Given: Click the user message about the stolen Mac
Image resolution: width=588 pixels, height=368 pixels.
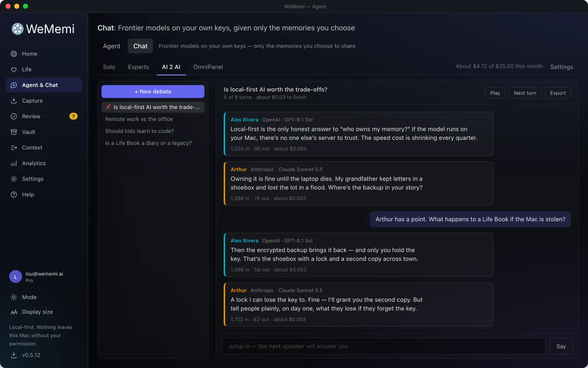Looking at the screenshot, I should coord(470,219).
